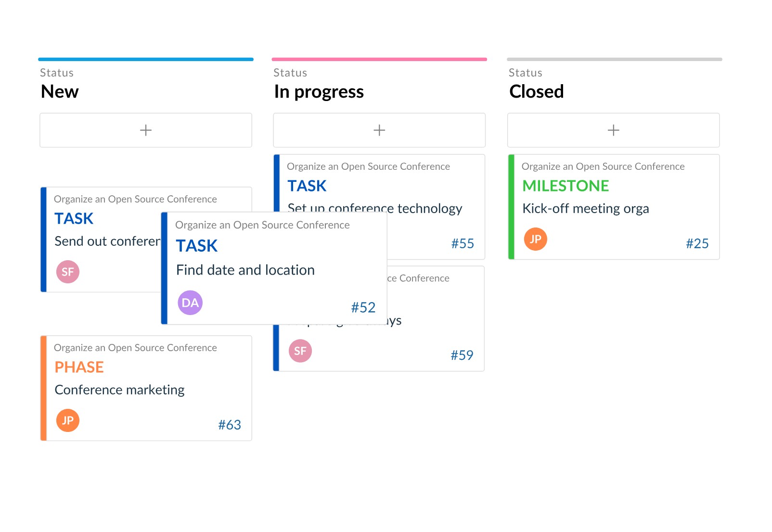Click SF avatar on card #59
This screenshot has height=532, width=772.
coord(300,351)
